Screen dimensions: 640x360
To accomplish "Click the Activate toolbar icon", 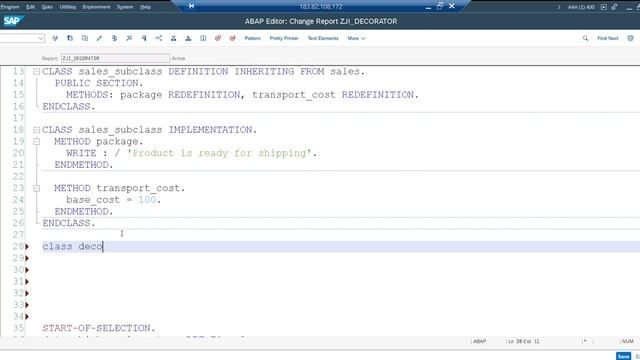I will [129, 38].
